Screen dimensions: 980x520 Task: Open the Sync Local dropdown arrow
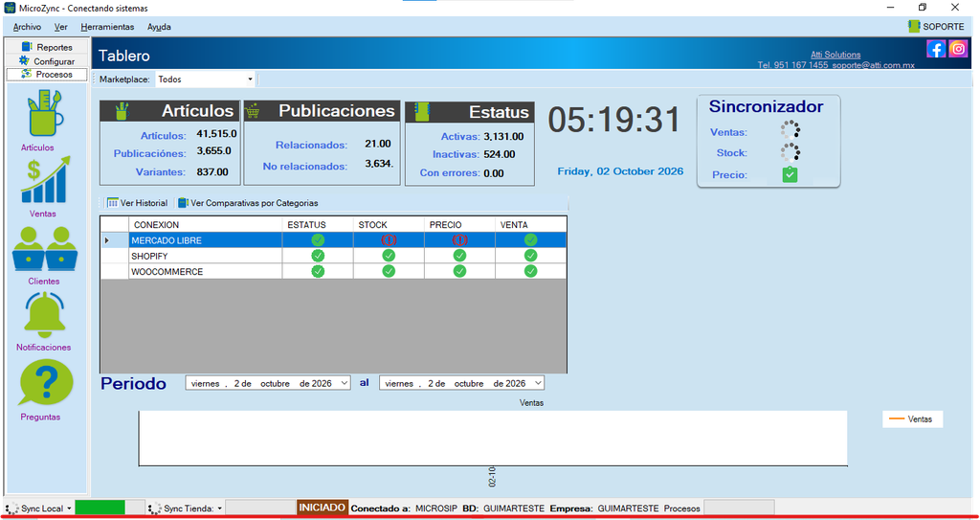[69, 509]
